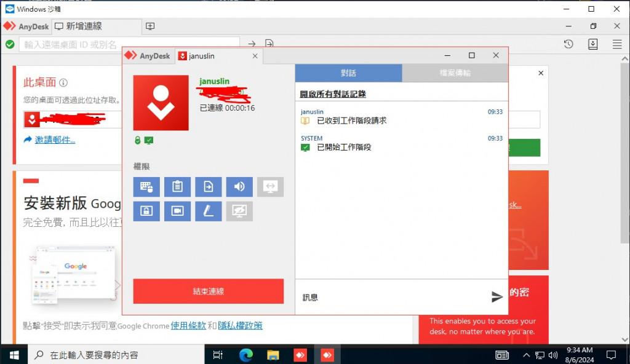Switch to the 對話 tab
The image size is (630, 364).
[x=348, y=73]
